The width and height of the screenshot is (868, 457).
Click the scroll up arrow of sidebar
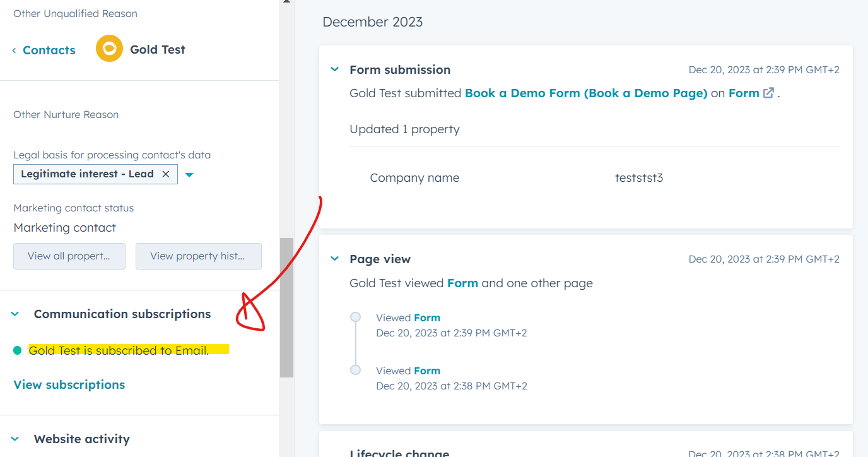click(x=286, y=2)
